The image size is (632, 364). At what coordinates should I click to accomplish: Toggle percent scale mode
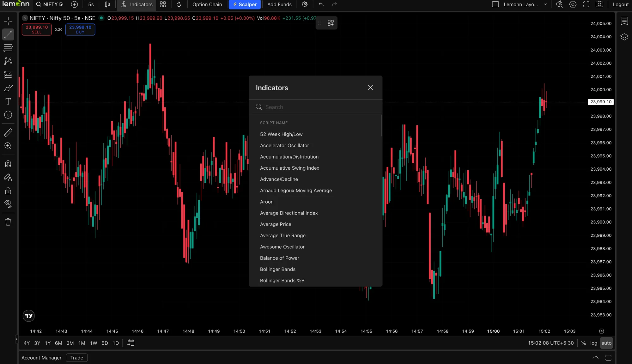(583, 343)
